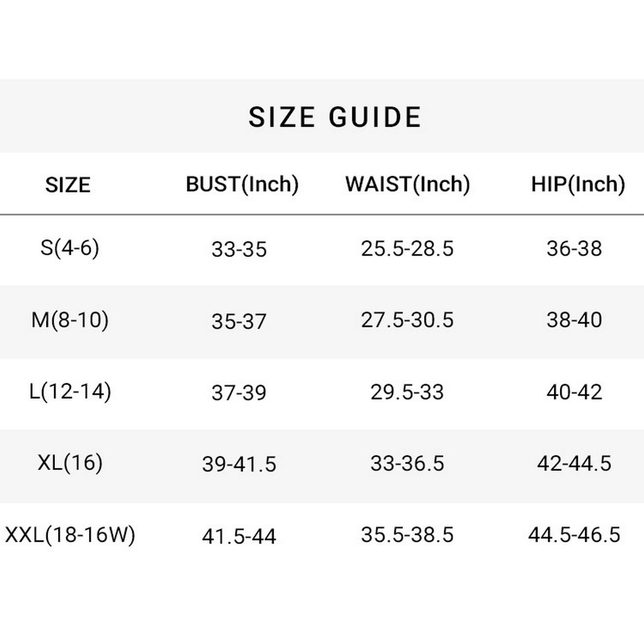Click the SIZE GUIDE title
The width and height of the screenshot is (644, 644).
334,117
